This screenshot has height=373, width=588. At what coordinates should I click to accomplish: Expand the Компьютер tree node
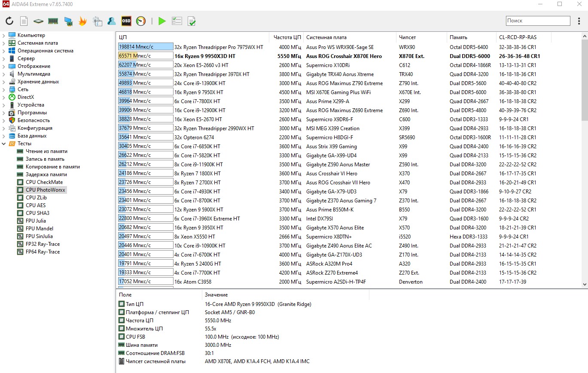coord(4,35)
